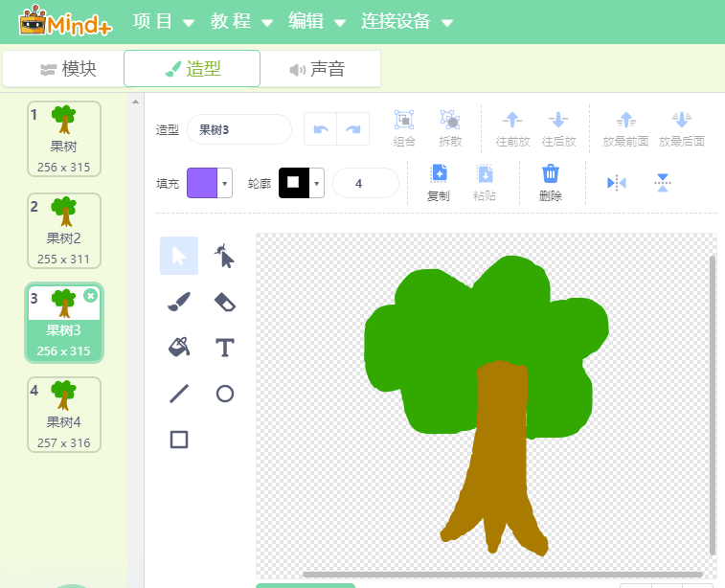Click the purple fill color swatch

coord(202,183)
